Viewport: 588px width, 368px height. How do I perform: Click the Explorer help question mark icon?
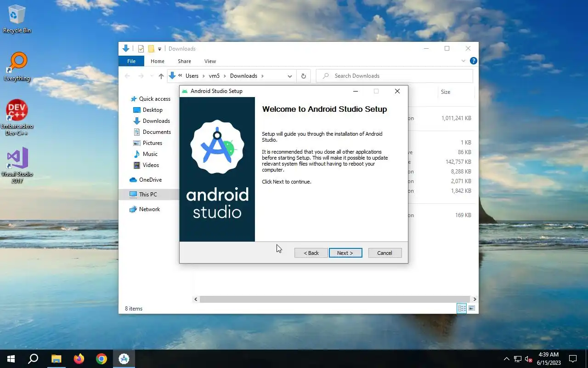474,61
